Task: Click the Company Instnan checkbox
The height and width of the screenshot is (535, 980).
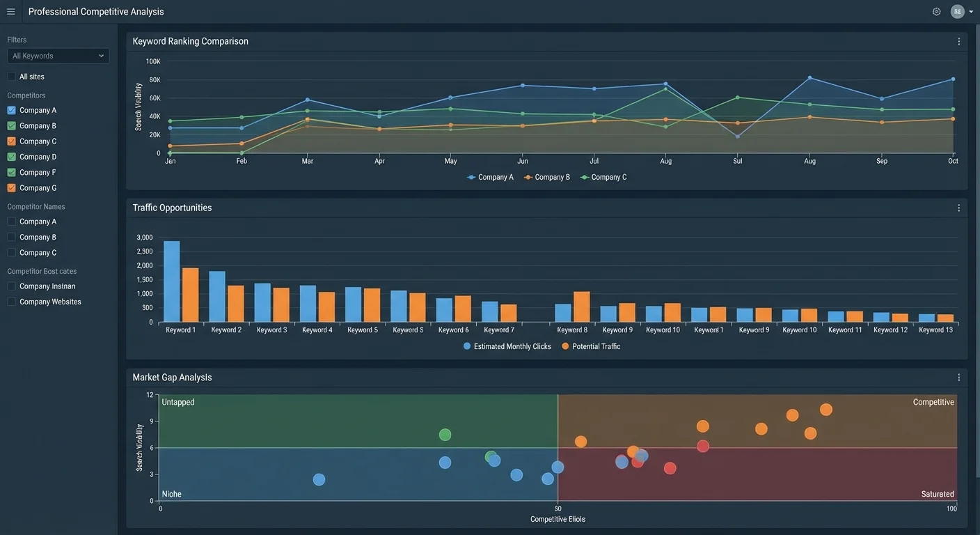Action: click(x=11, y=286)
